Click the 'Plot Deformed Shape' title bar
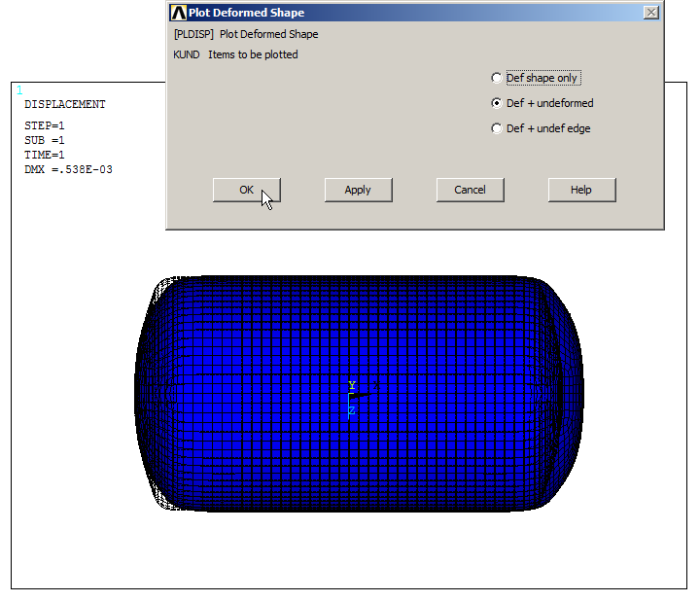The image size is (700, 602). coord(389,13)
